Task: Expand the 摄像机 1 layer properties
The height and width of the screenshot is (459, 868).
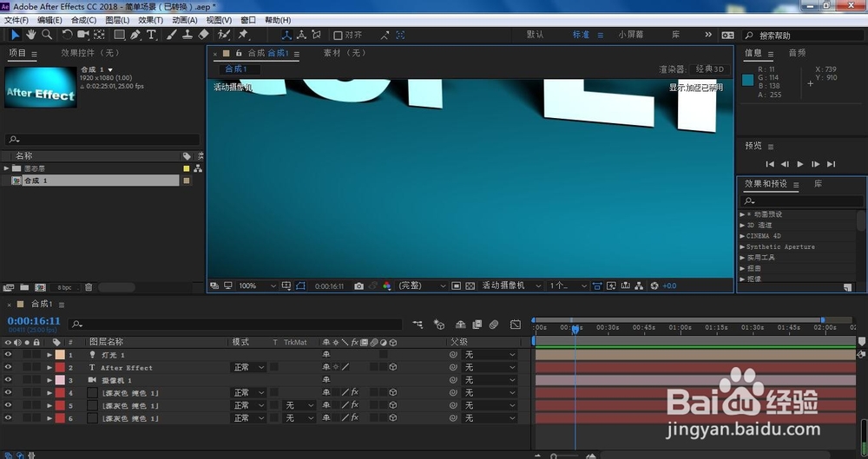Action: pyautogui.click(x=49, y=380)
